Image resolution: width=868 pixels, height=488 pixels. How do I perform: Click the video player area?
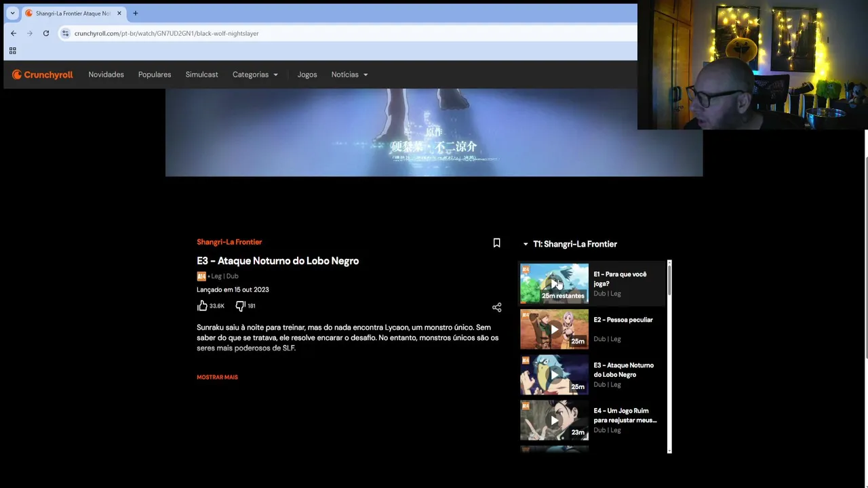tap(434, 132)
